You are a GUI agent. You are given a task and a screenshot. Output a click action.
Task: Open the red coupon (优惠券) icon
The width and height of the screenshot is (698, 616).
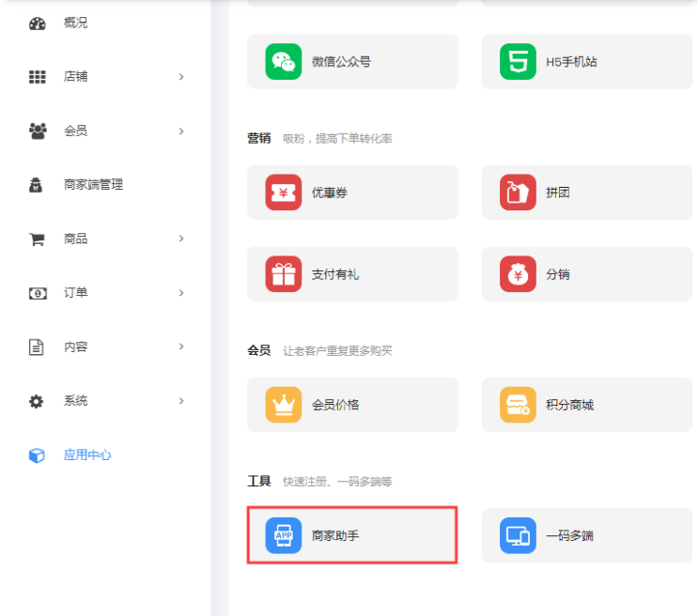pyautogui.click(x=283, y=192)
